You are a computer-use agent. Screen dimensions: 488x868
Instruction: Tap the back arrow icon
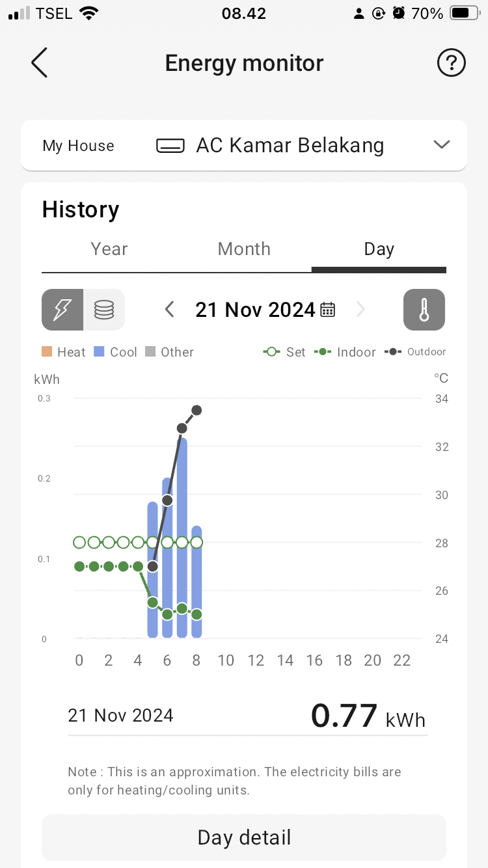pyautogui.click(x=40, y=63)
